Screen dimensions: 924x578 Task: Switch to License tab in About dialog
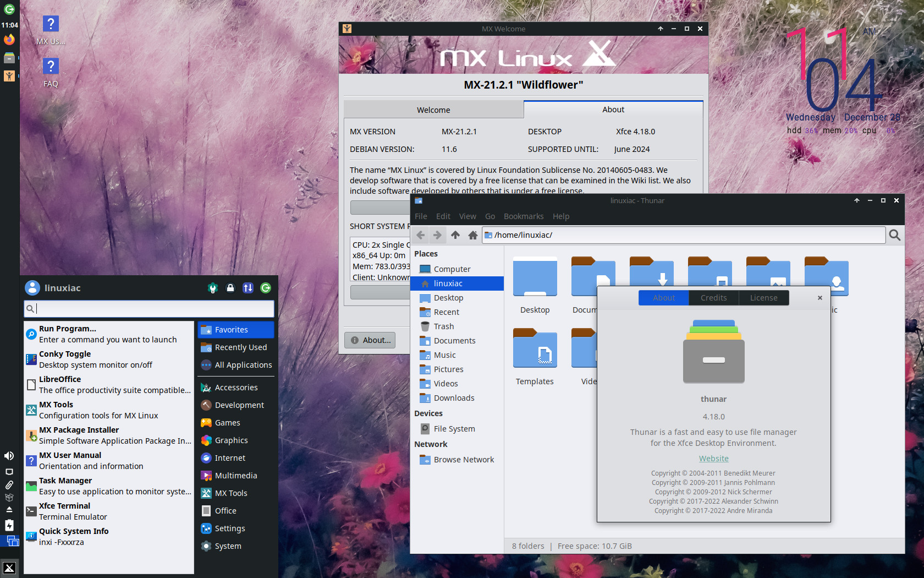click(764, 298)
